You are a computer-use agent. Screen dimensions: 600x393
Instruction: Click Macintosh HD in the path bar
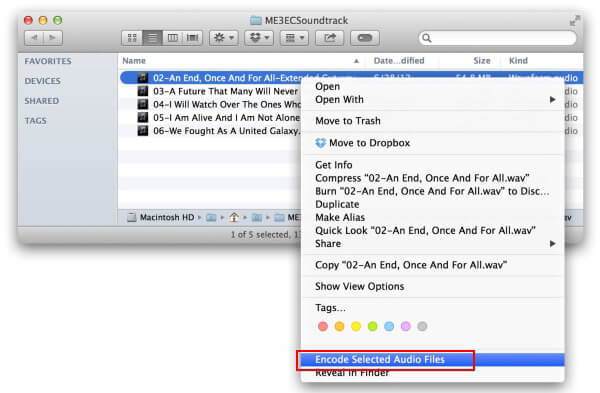click(x=161, y=218)
